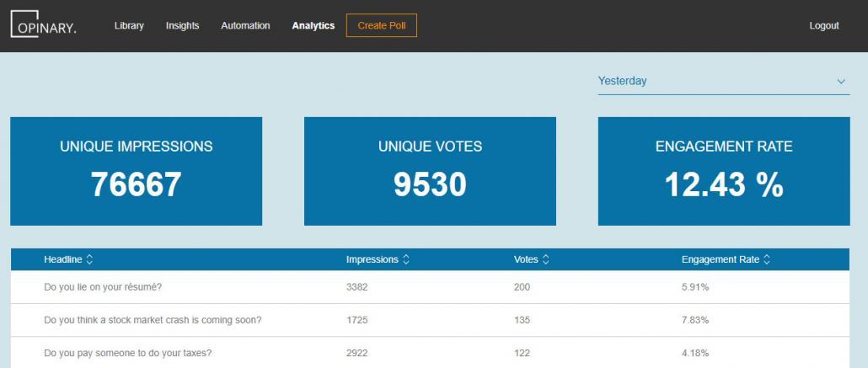Sort by Impressions using the sort arrows
This screenshot has height=368, width=868.
405,259
